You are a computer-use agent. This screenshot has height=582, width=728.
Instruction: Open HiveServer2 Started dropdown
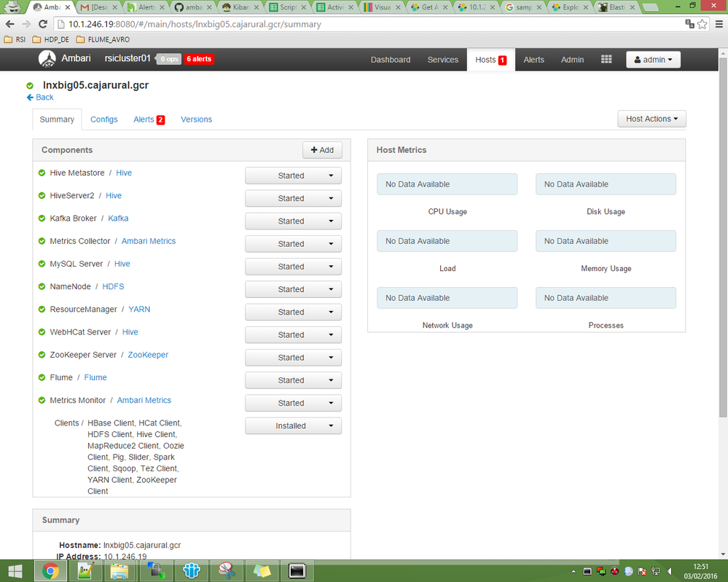point(294,198)
